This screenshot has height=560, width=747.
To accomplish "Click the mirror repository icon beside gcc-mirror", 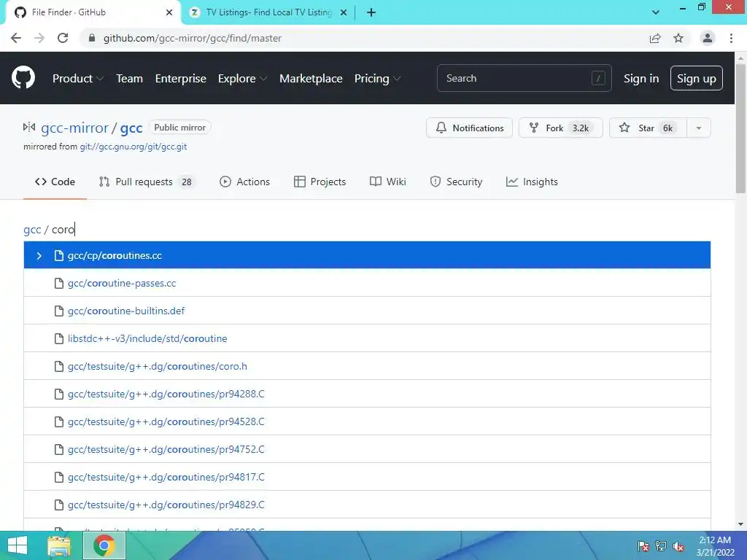I will [x=29, y=127].
